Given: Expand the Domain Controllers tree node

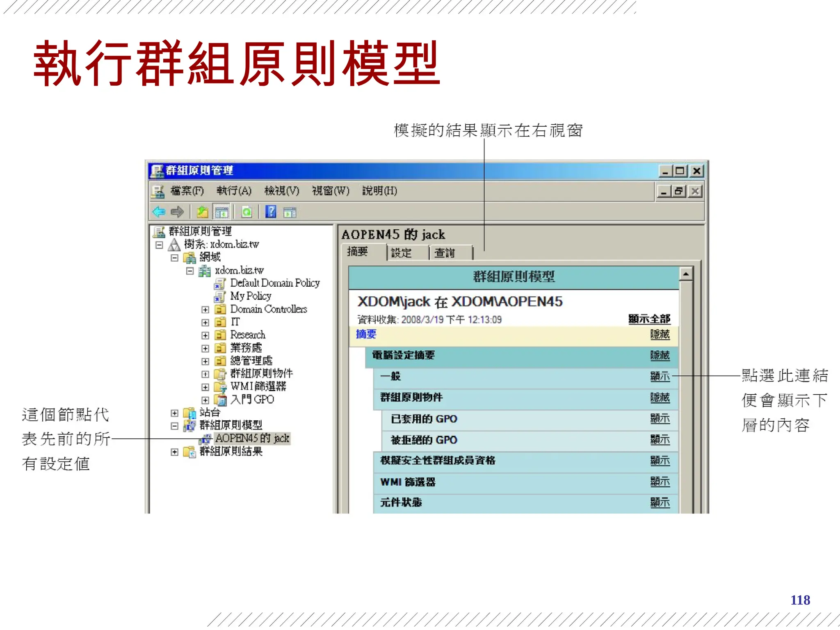Looking at the screenshot, I should pos(205,310).
